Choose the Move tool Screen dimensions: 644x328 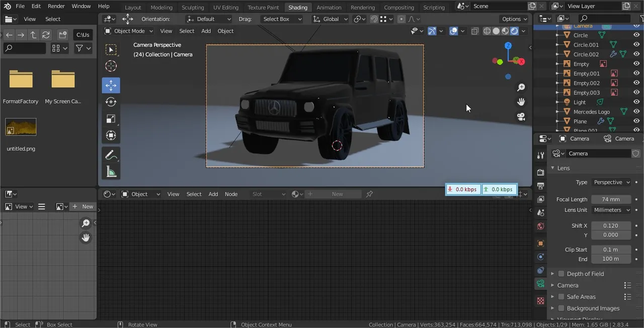(111, 86)
